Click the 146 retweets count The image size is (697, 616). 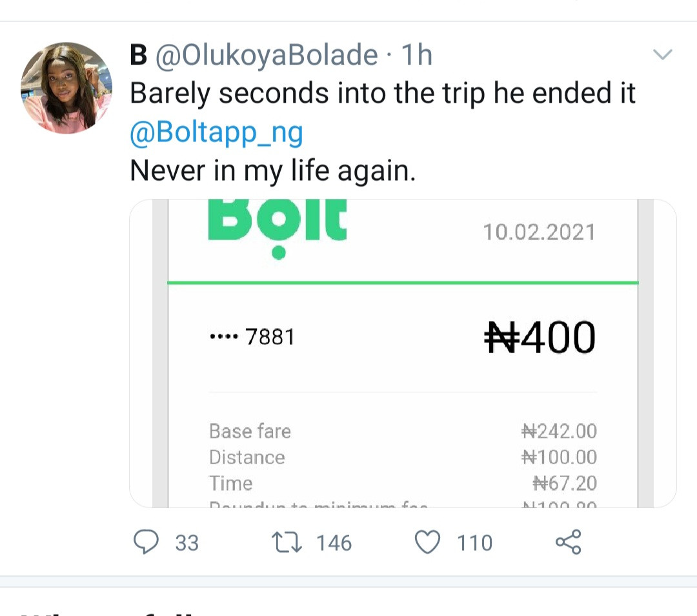334,543
